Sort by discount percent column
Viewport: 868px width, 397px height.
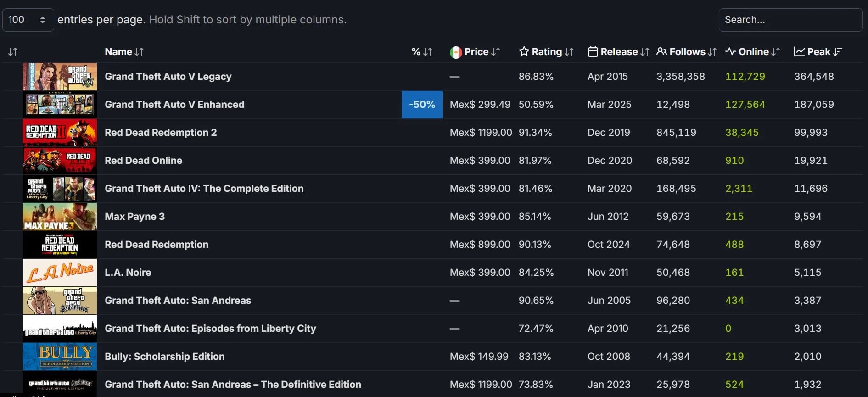[422, 52]
